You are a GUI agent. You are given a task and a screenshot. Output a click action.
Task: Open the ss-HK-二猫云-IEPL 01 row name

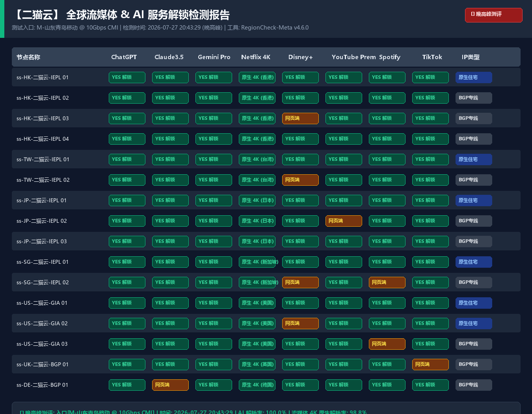click(x=43, y=77)
